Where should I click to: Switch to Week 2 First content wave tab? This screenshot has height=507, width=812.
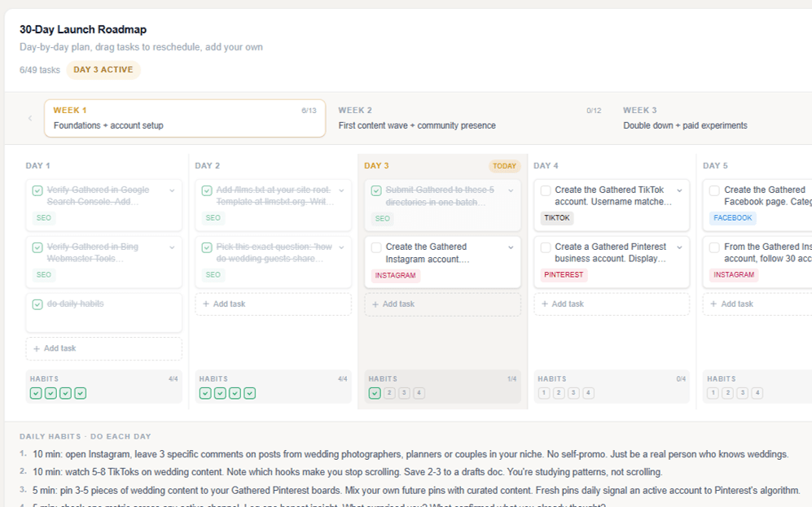pyautogui.click(x=470, y=119)
